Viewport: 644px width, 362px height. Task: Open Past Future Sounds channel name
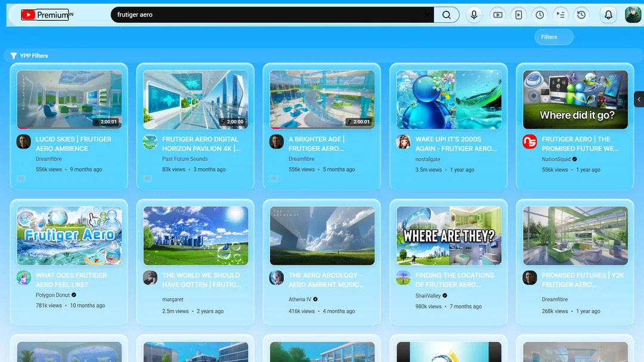click(x=185, y=159)
